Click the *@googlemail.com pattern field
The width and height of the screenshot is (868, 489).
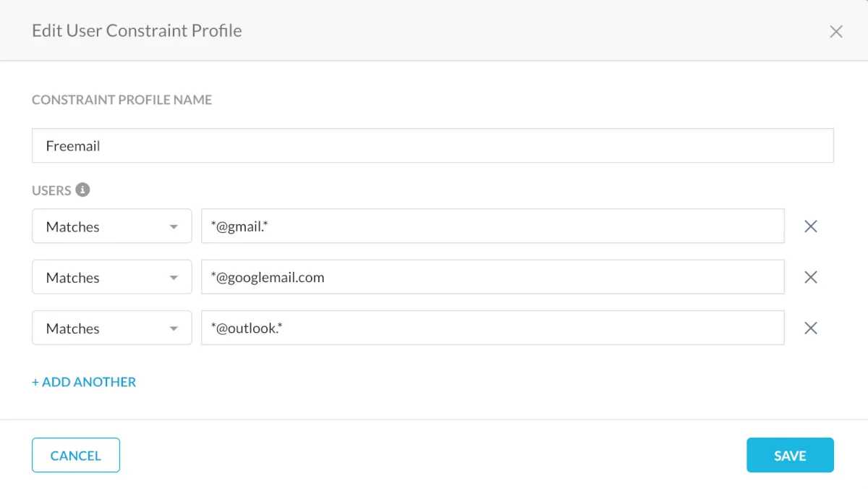[493, 277]
